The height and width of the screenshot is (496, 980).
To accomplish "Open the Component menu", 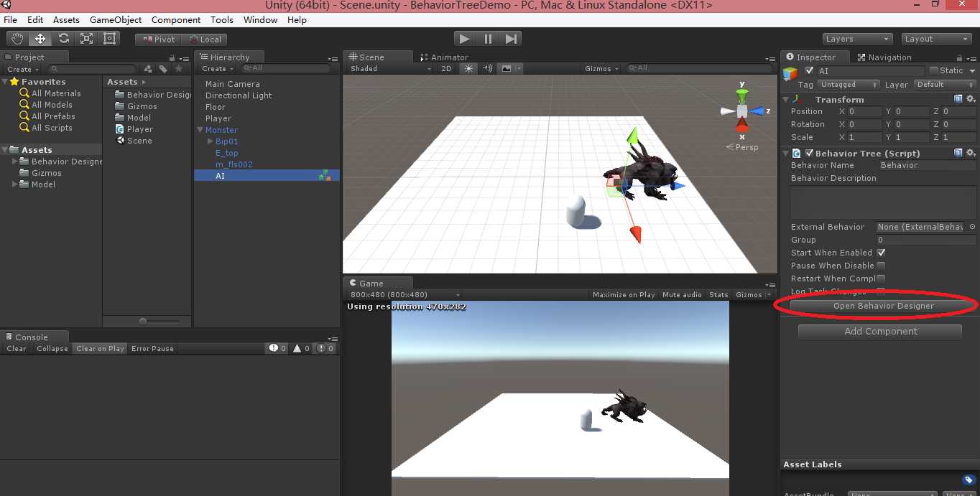I will [x=176, y=20].
